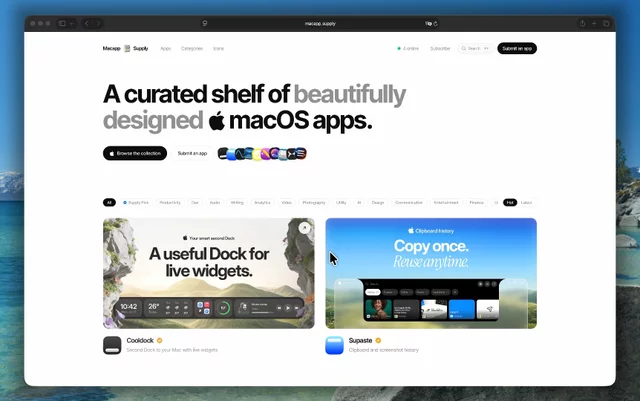
Task: Filter by Dev category
Action: tap(195, 203)
